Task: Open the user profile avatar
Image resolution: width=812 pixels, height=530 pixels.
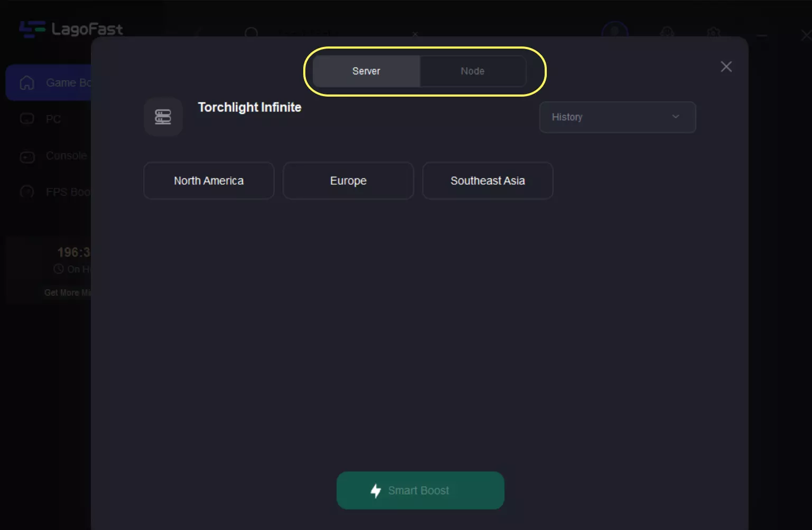Action: 614,31
